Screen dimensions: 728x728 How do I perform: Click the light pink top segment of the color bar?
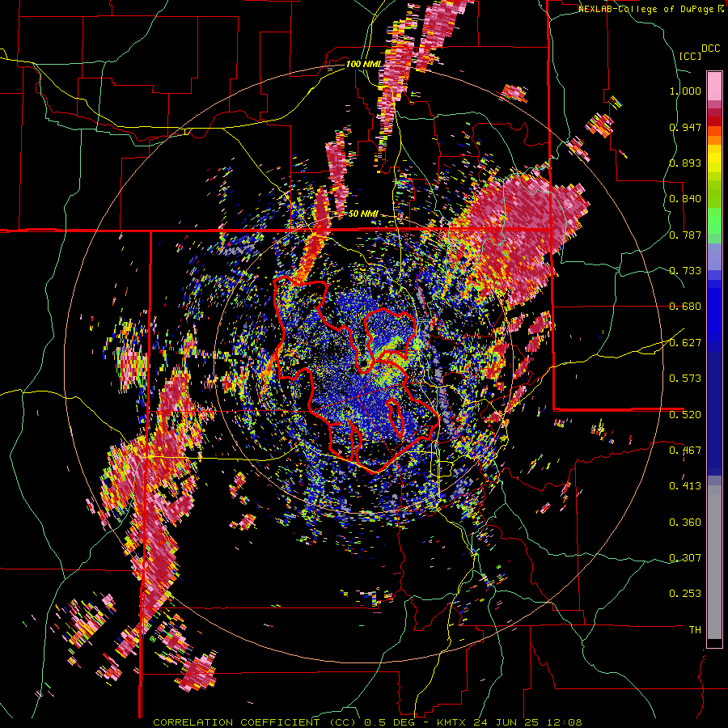pos(714,87)
